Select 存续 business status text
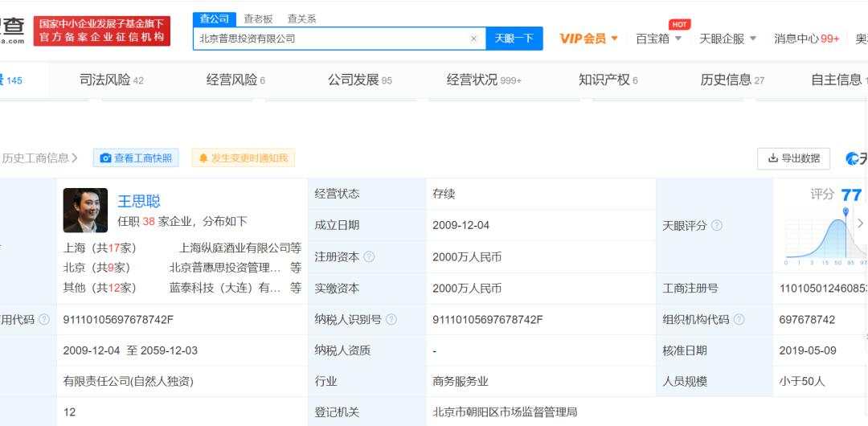This screenshot has width=868, height=426. coord(444,194)
